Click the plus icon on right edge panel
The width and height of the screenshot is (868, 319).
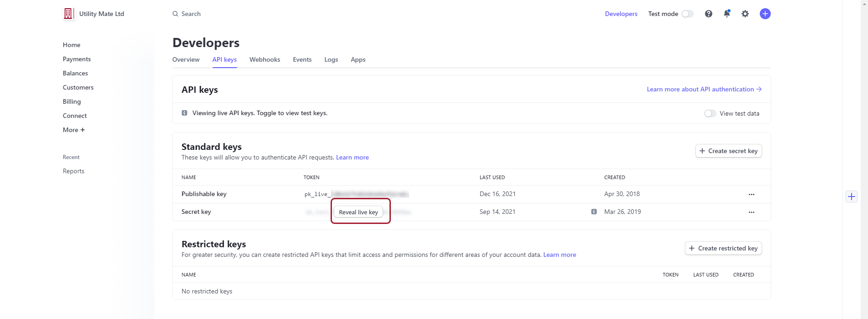(851, 197)
